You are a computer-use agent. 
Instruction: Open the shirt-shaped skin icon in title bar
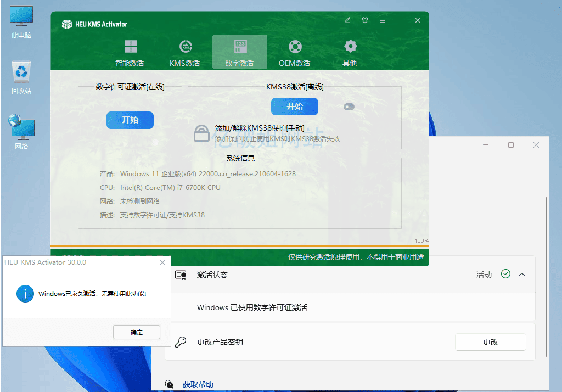coord(364,20)
